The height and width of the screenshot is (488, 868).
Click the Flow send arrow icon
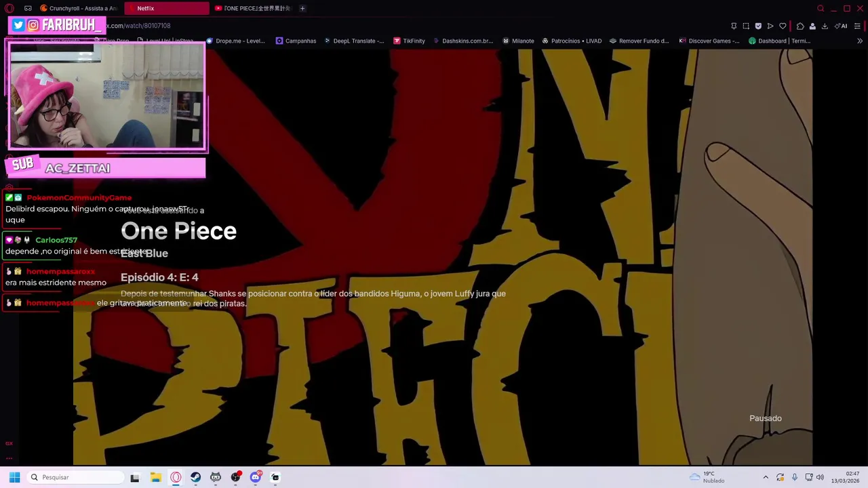770,26
